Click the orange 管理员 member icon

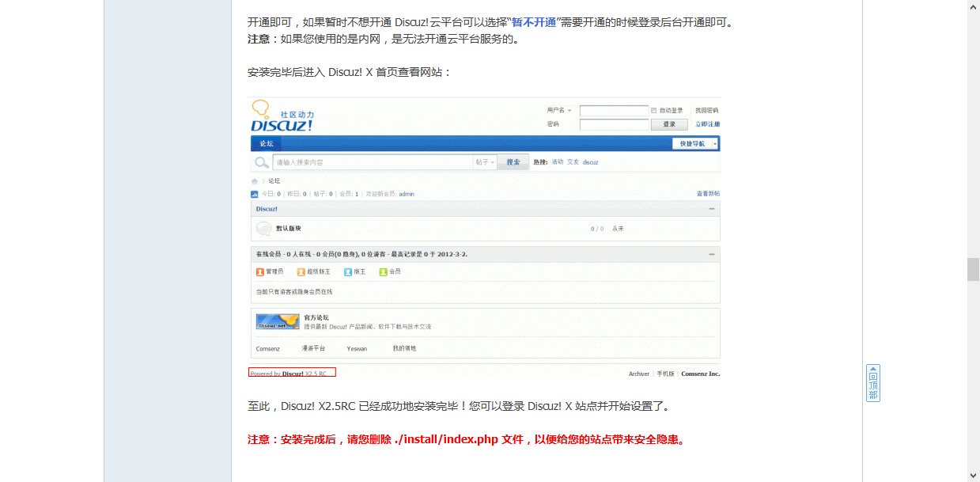tap(260, 271)
